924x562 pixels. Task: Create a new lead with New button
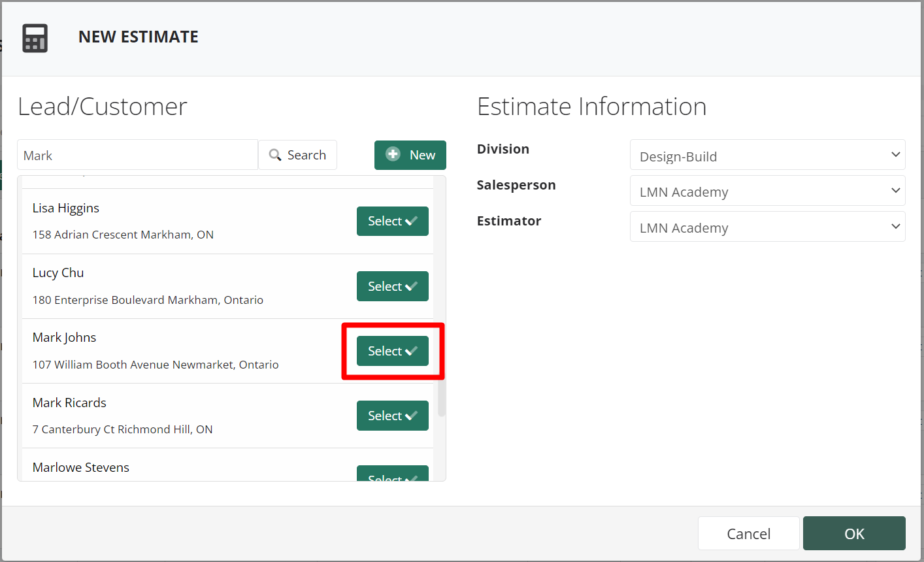(410, 155)
